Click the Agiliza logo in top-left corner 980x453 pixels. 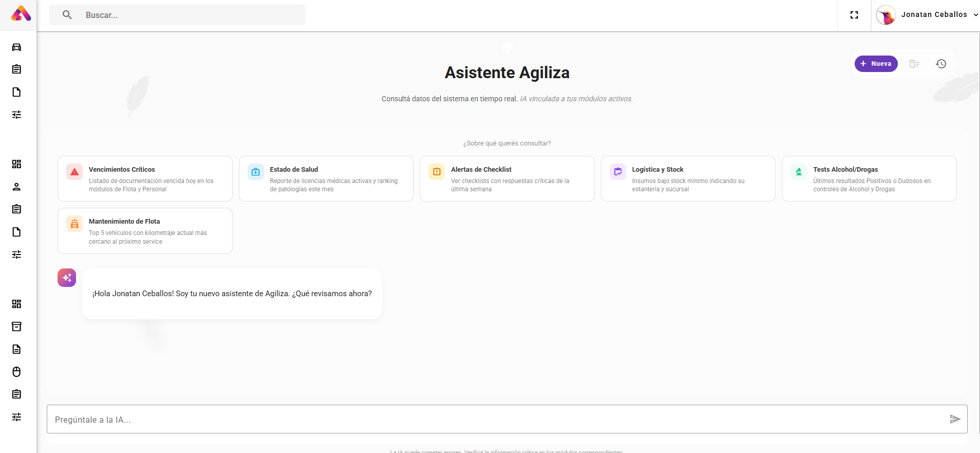point(21,14)
